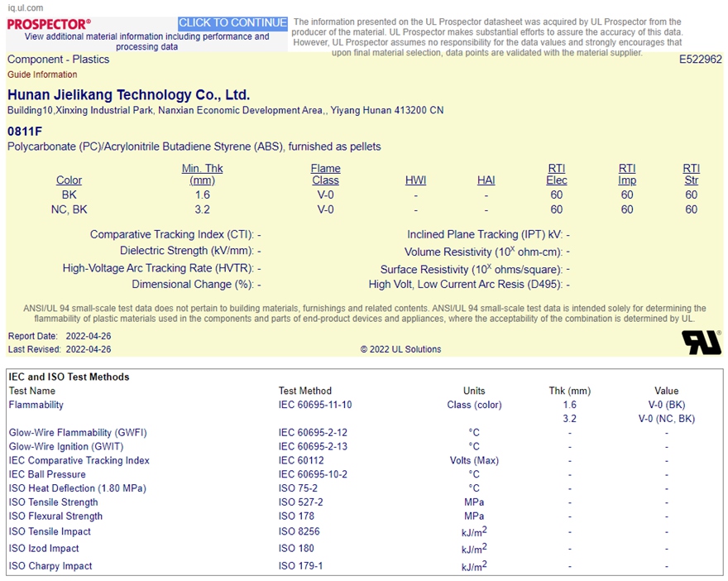Click the company name Hunan Jielikang Technology
The image size is (728, 581).
click(128, 94)
